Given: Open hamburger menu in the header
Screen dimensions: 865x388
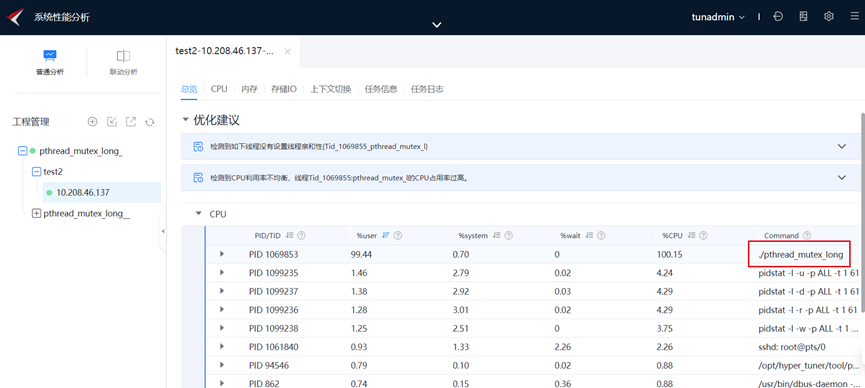Looking at the screenshot, I should coord(855,17).
